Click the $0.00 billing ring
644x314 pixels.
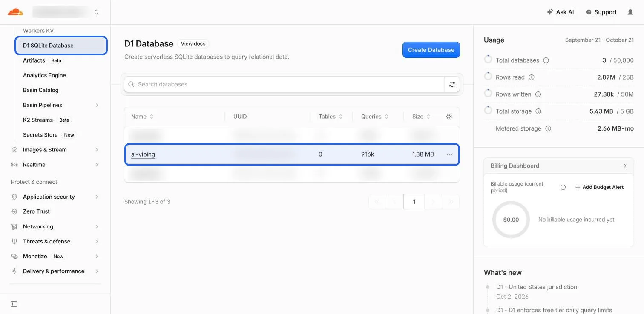tap(511, 220)
